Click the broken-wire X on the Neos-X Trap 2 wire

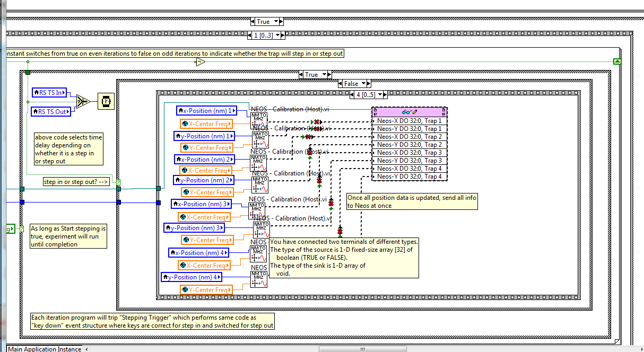[309, 137]
